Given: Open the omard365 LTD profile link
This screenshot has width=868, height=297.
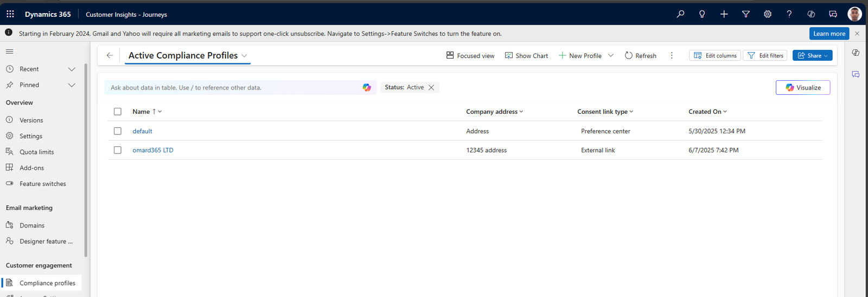Looking at the screenshot, I should point(153,150).
